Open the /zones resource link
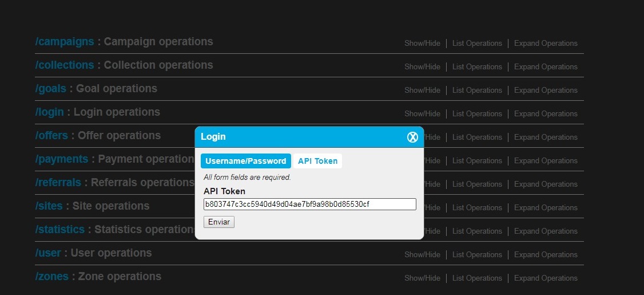Viewport: 644px width, 295px height. coord(52,277)
